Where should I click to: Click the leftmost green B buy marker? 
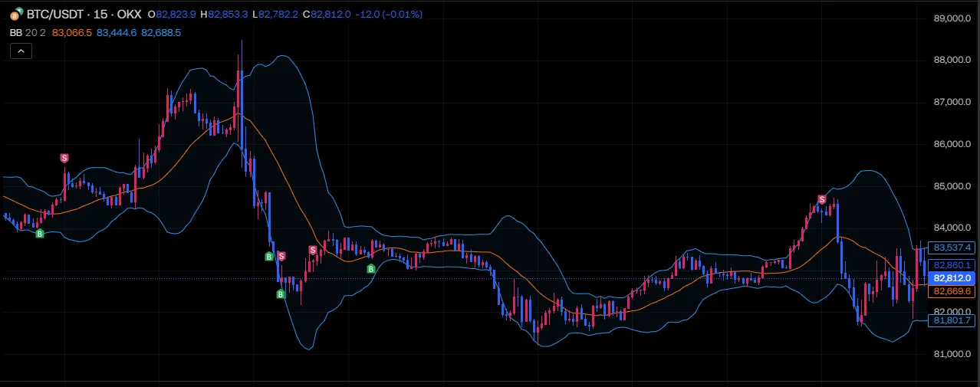tap(40, 233)
